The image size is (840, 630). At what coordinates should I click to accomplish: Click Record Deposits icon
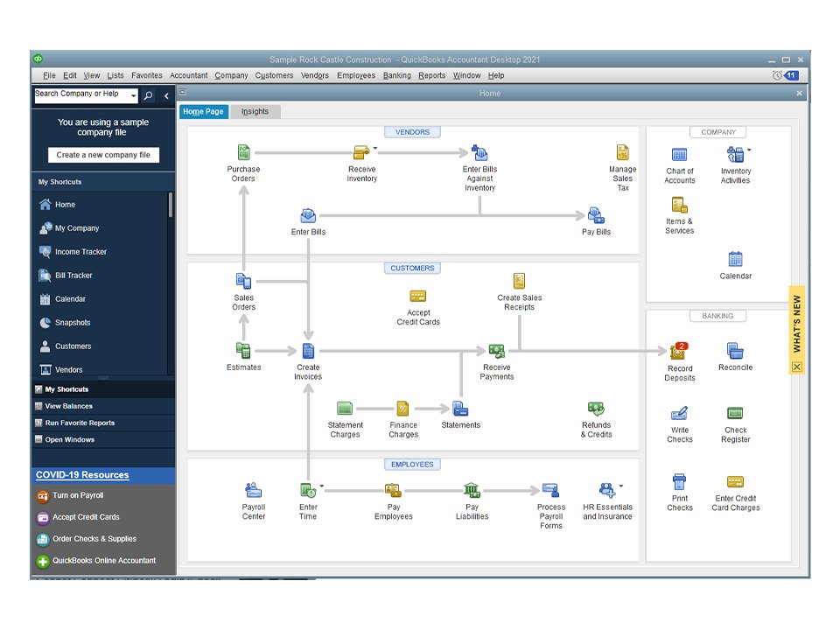coord(678,351)
